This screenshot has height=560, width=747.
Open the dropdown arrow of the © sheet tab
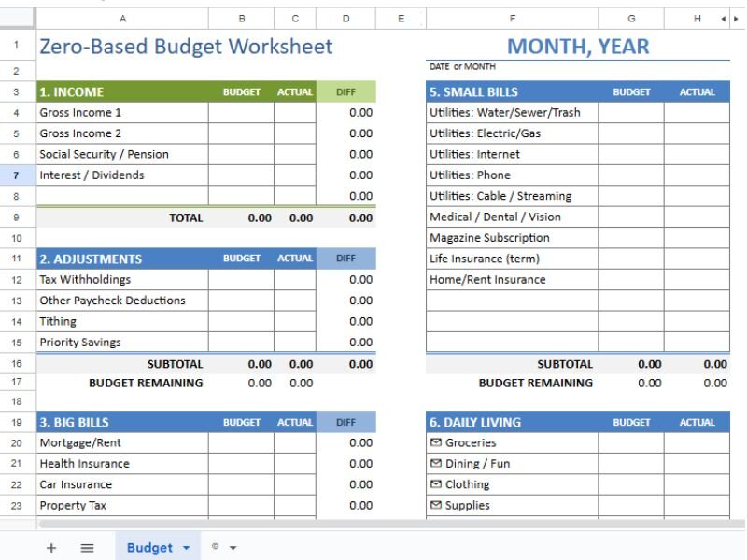point(233,548)
